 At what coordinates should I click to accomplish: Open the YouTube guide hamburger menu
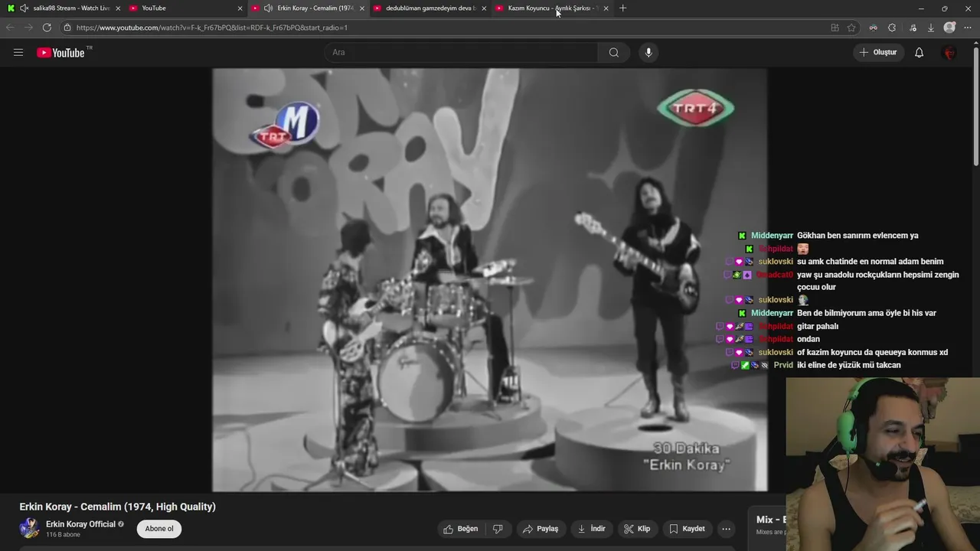[18, 53]
